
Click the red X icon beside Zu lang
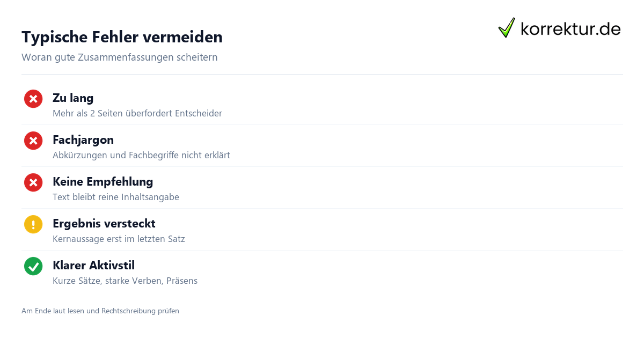coord(33,99)
